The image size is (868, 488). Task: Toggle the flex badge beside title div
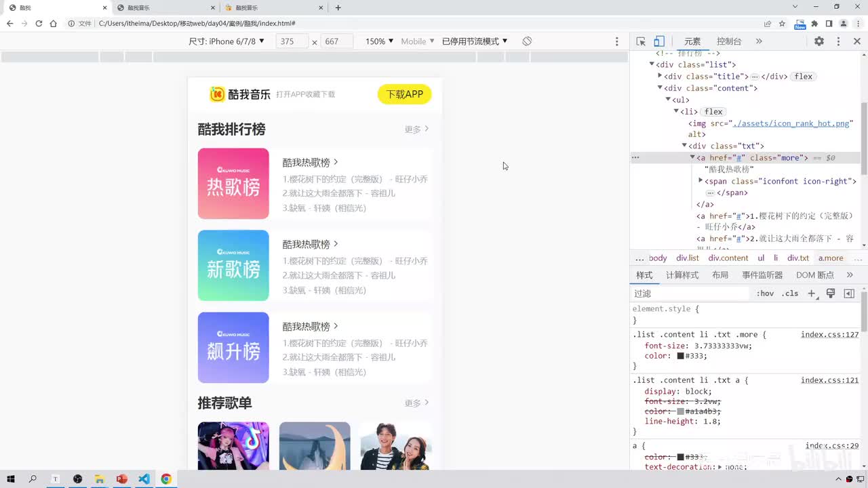pyautogui.click(x=804, y=77)
